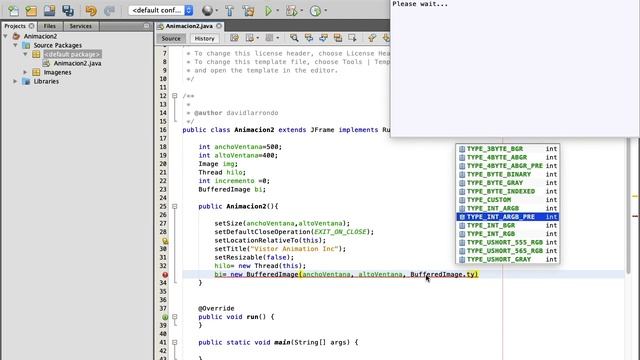Choose TYPE_INT_ARGB_PRE from autocomplete
Screen dimensions: 640x360
(507, 217)
